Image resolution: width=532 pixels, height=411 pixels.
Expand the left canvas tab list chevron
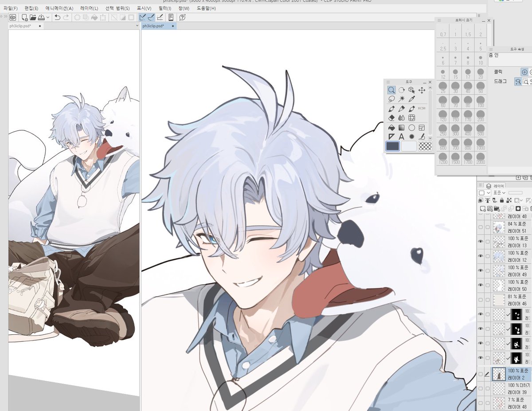(x=137, y=26)
